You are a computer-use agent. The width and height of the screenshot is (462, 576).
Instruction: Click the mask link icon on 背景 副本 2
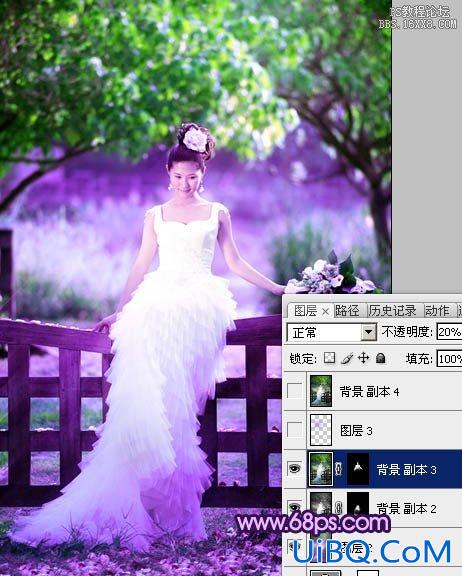tap(339, 508)
